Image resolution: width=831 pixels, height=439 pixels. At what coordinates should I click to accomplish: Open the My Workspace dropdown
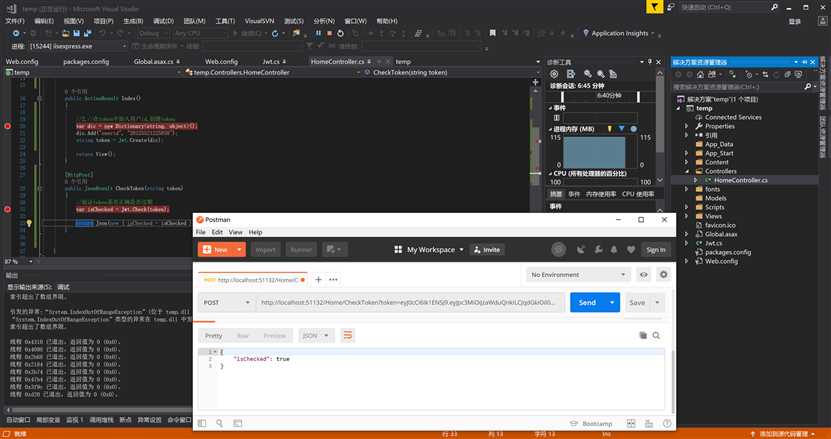coord(429,249)
